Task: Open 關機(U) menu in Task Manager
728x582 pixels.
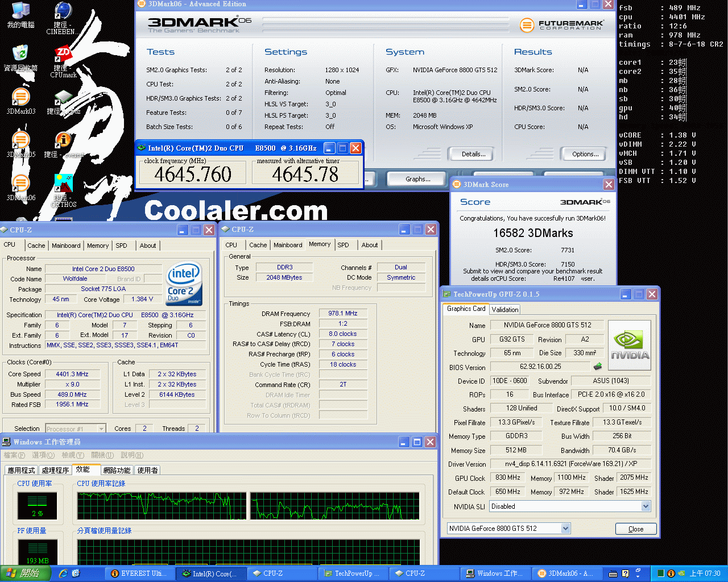Action: (x=102, y=455)
